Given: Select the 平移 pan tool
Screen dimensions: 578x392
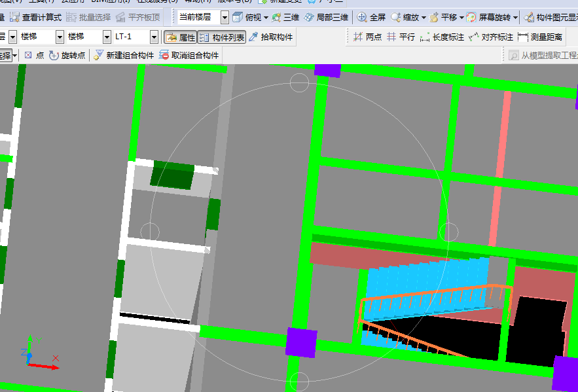Looking at the screenshot, I should click(443, 17).
